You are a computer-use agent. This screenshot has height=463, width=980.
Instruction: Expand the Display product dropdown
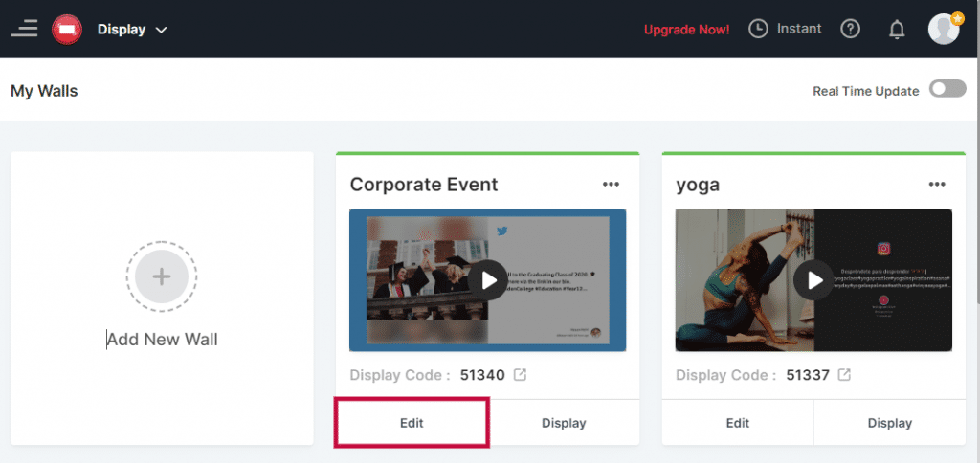pos(161,30)
